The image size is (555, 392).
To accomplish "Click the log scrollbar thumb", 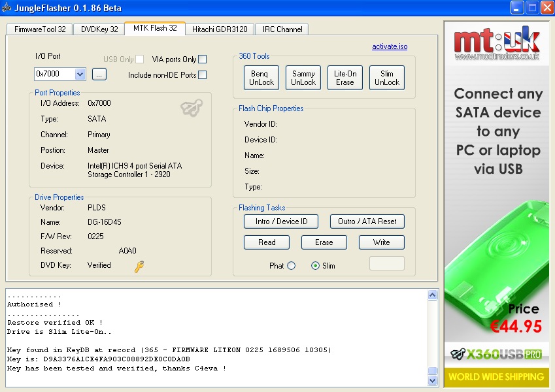I will click(432, 370).
